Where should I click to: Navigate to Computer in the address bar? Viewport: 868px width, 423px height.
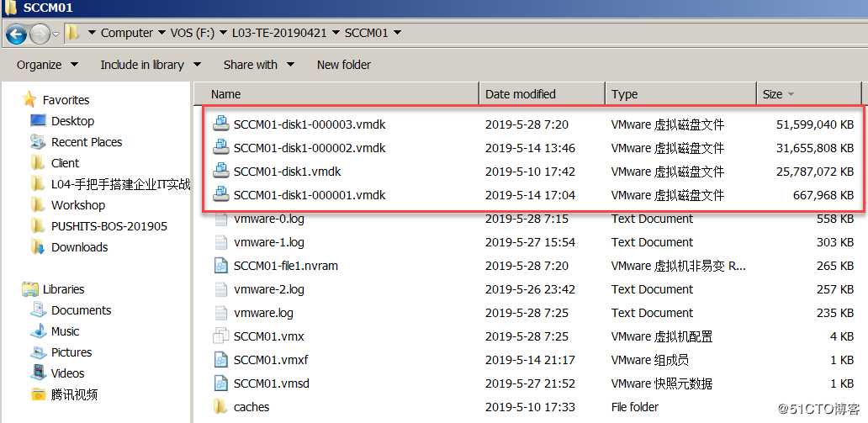pyautogui.click(x=127, y=34)
